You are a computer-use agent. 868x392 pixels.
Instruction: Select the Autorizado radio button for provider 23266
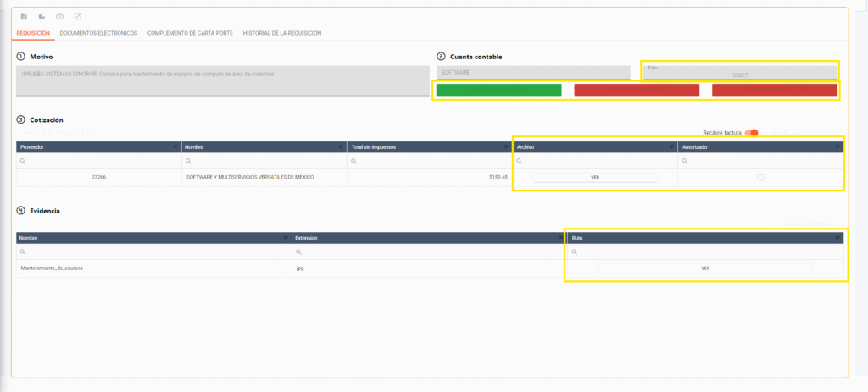pyautogui.click(x=760, y=177)
